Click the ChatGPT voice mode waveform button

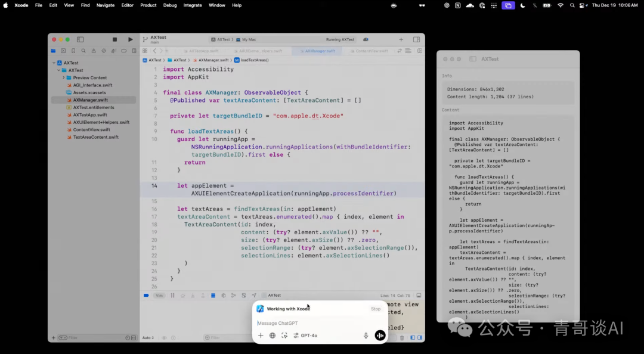(x=380, y=336)
